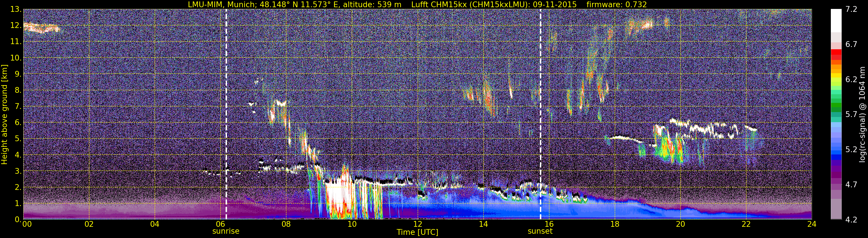868x238 pixels.
Task: Click the 6.7 value on the colorbar
Action: pos(851,44)
